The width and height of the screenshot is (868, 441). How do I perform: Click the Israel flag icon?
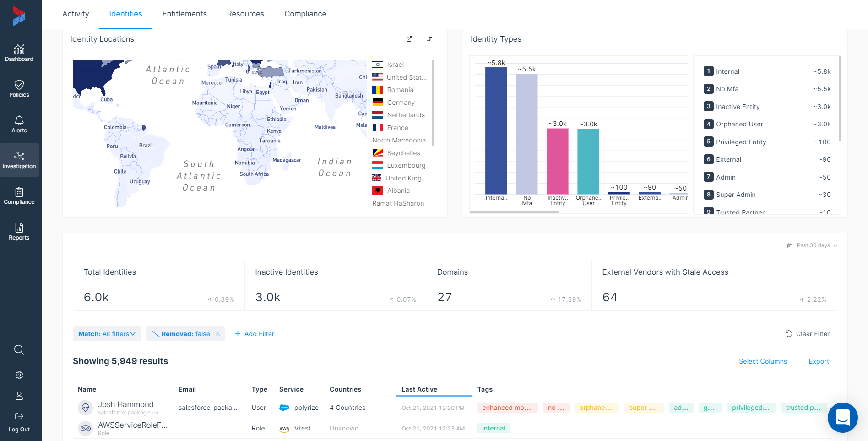[378, 65]
